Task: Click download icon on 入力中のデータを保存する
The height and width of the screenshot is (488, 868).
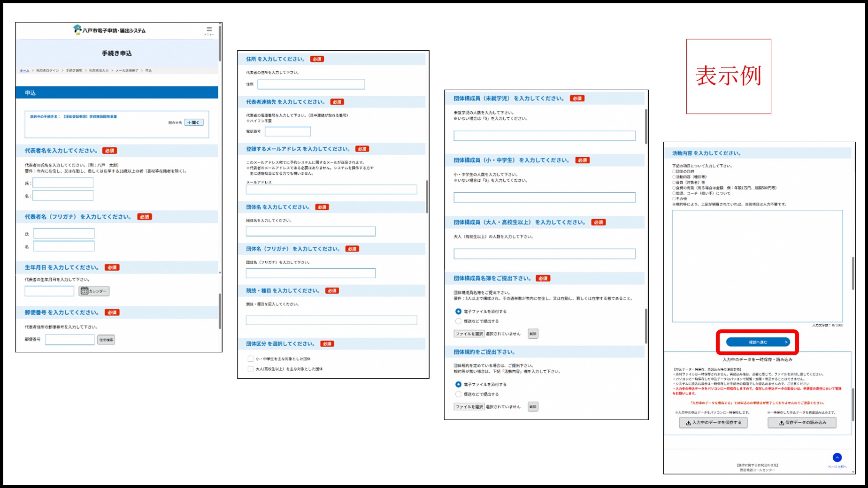Action: pyautogui.click(x=688, y=423)
